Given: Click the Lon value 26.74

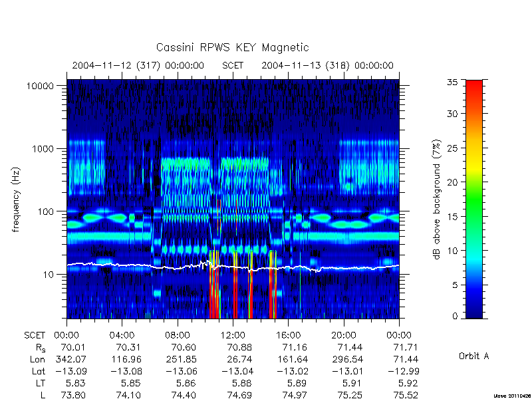Looking at the screenshot, I should click(x=239, y=359).
